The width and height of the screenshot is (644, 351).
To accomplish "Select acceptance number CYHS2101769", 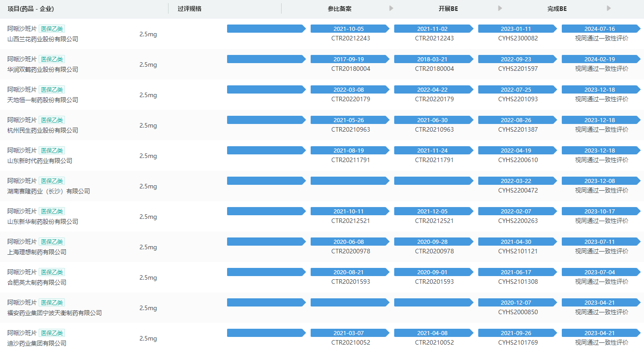I will tap(518, 342).
